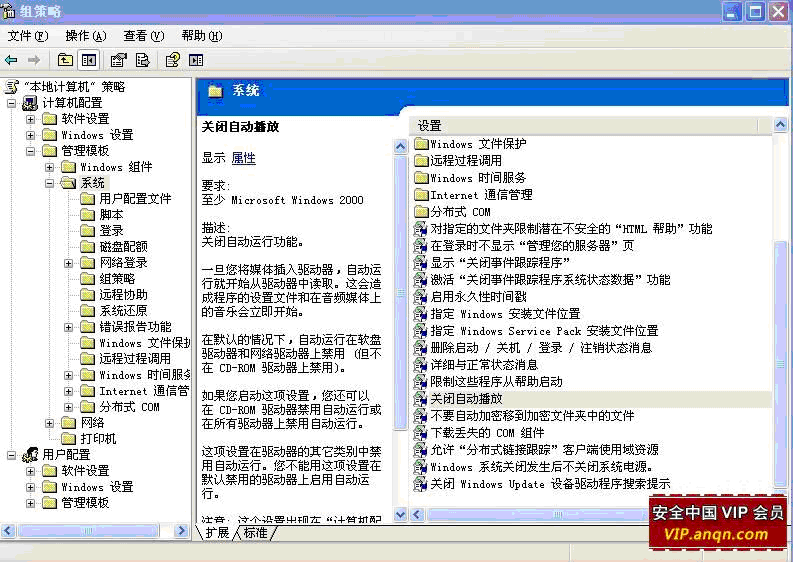Open the 帮助(H) menu
This screenshot has width=793, height=562.
tap(202, 36)
